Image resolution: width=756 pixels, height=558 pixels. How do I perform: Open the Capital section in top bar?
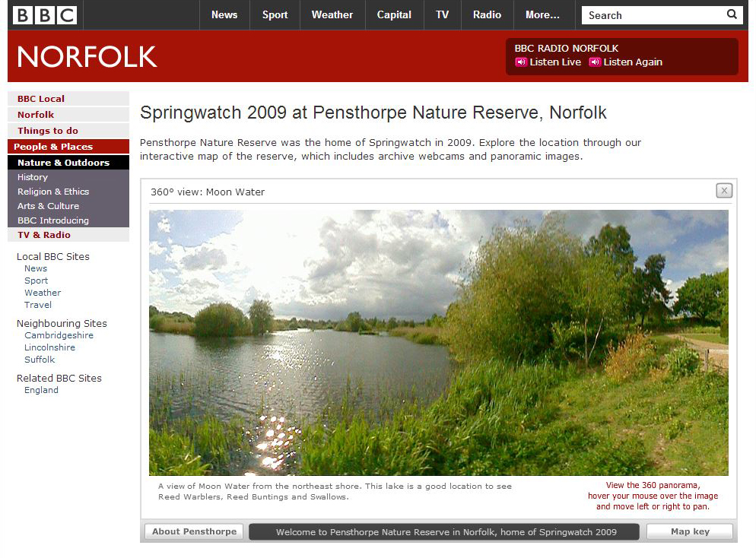[x=394, y=15]
